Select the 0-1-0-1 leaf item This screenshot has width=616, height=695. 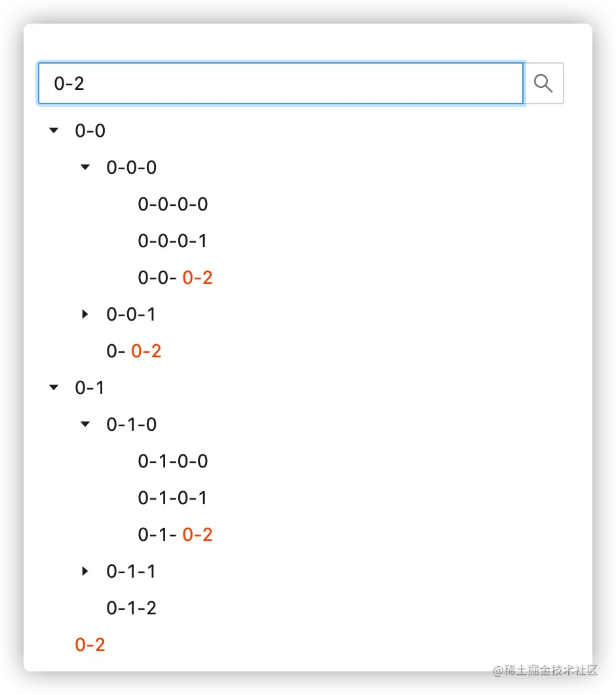click(x=172, y=498)
